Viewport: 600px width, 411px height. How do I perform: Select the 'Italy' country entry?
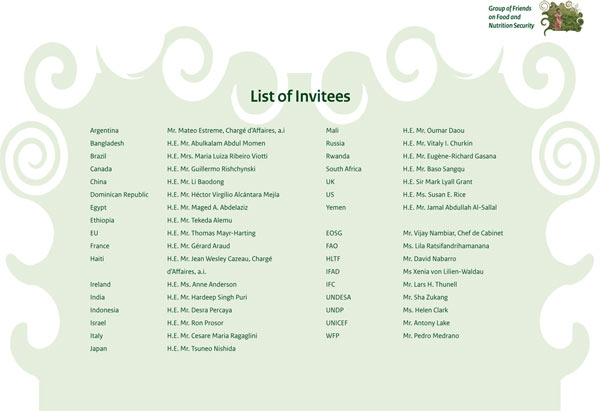pos(96,336)
